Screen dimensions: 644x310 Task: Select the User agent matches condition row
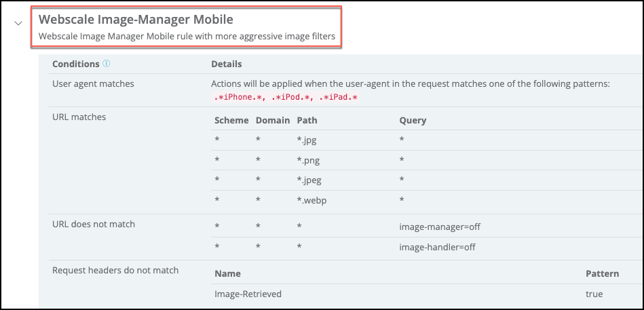93,83
